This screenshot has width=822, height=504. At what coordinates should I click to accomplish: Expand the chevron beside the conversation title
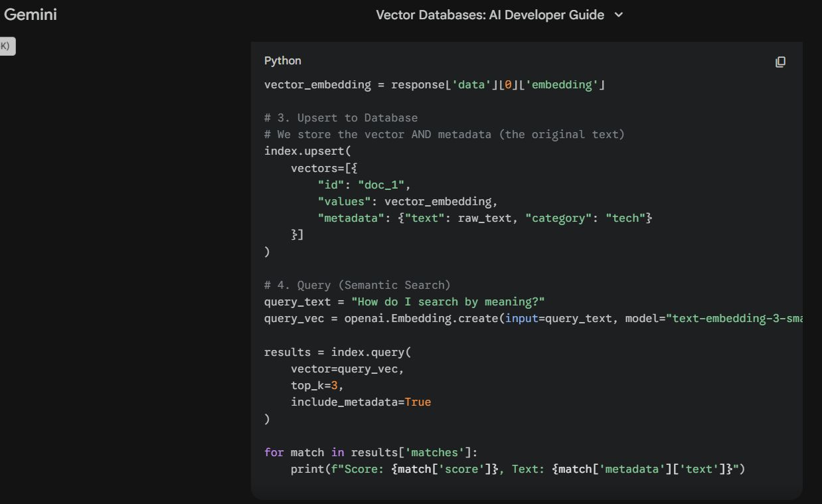click(619, 15)
